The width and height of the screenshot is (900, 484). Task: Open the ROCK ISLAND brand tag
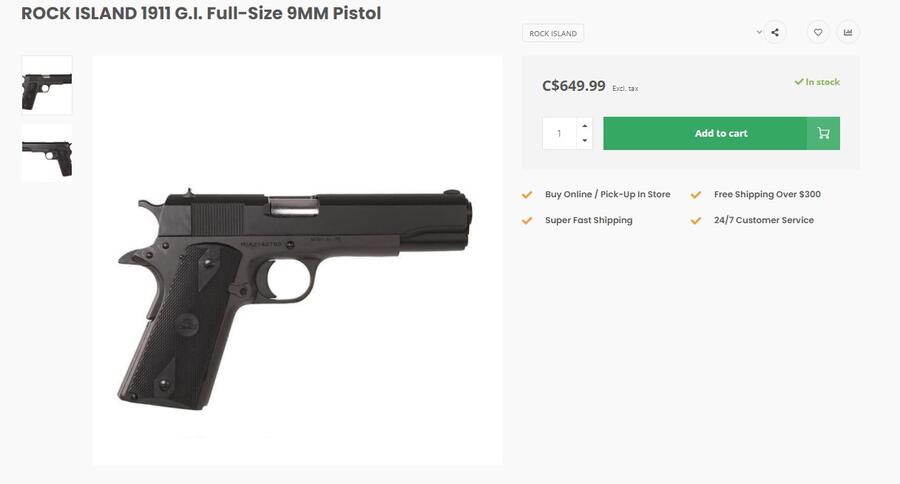click(553, 33)
